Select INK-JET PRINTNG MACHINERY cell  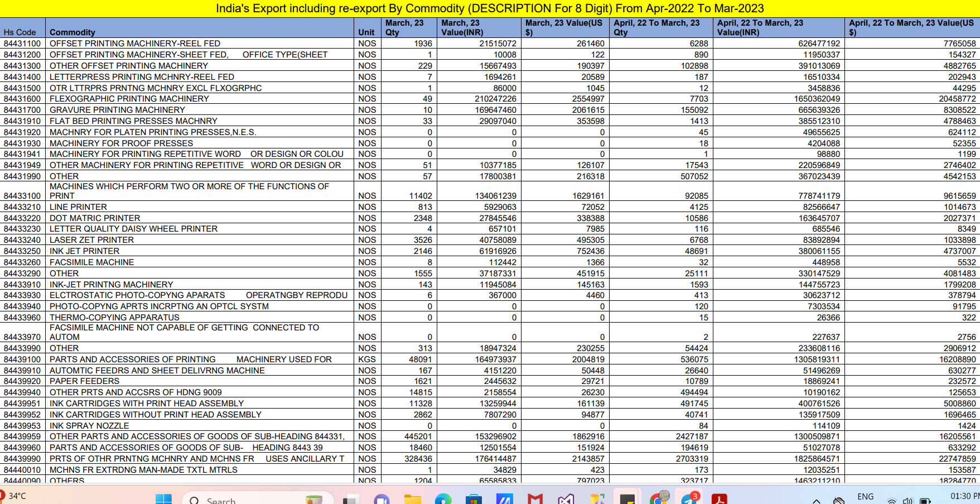pos(199,285)
